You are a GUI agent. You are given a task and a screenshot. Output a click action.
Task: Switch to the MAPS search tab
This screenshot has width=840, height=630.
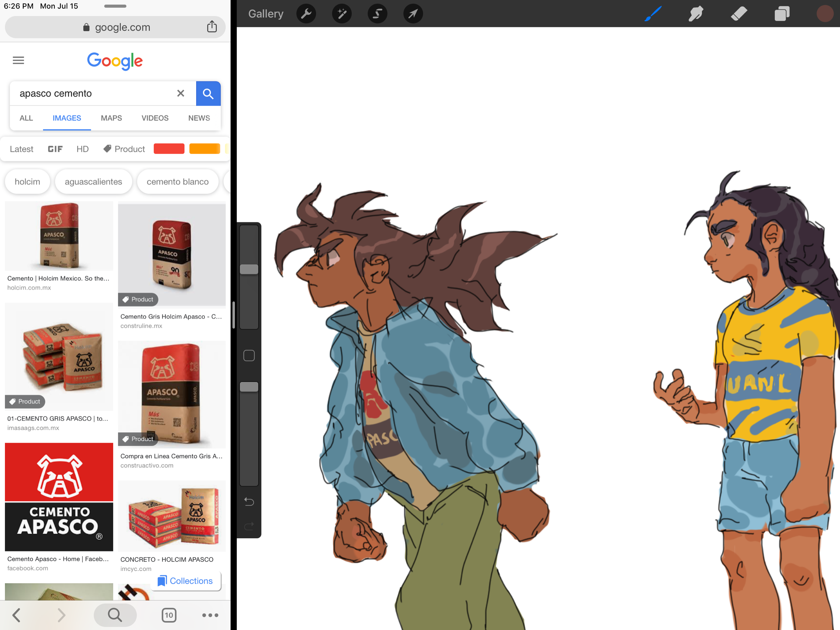(111, 118)
